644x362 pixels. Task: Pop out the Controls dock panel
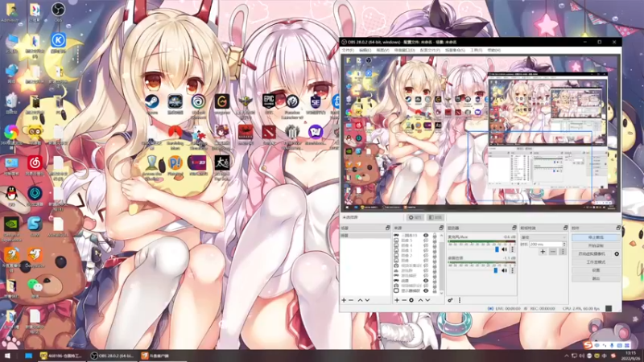point(618,228)
